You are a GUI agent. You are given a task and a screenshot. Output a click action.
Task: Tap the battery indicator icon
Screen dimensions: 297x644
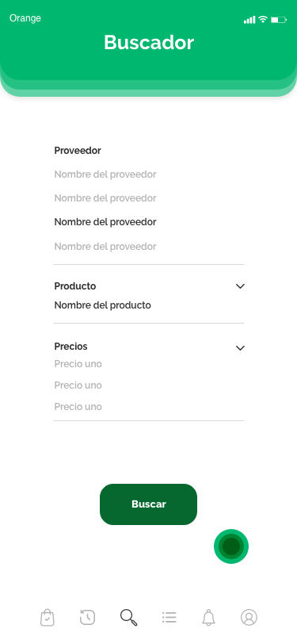(x=279, y=19)
